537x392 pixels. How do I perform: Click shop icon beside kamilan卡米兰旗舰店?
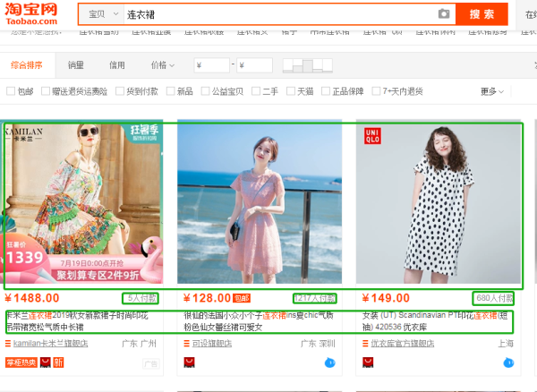tap(8, 344)
